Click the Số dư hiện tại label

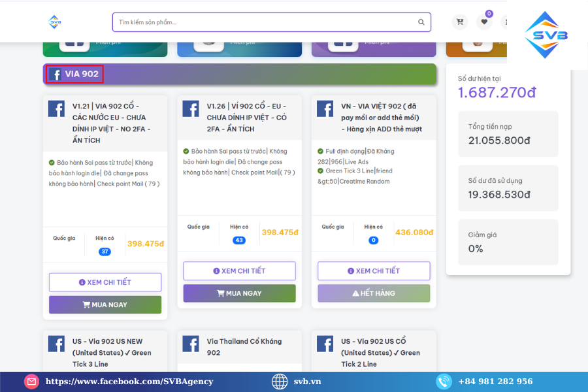pyautogui.click(x=479, y=78)
